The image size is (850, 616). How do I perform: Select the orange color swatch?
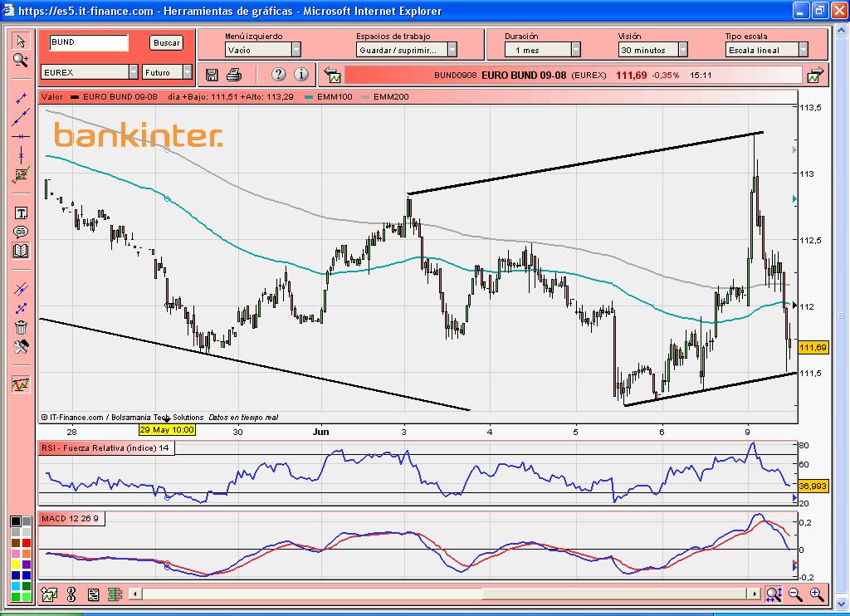(x=26, y=554)
